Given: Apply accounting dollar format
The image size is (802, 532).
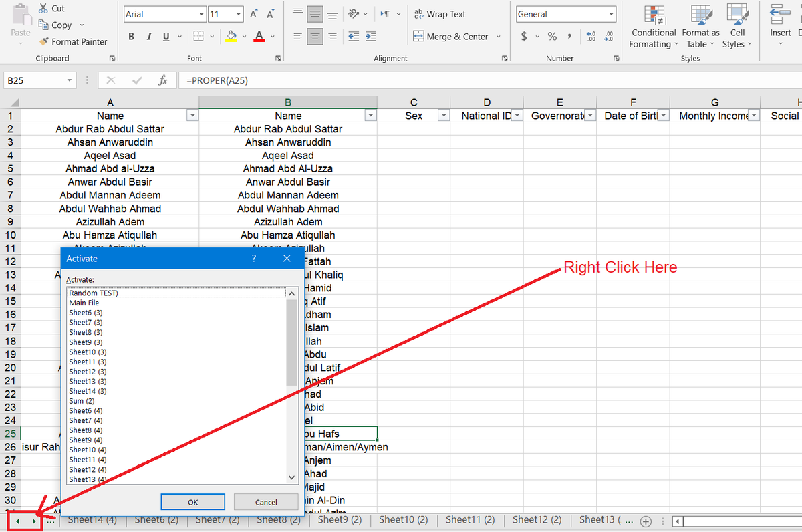Looking at the screenshot, I should click(x=524, y=37).
